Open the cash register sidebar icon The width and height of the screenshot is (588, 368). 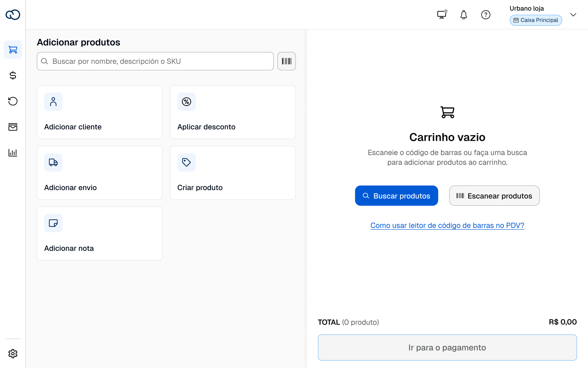tap(13, 127)
